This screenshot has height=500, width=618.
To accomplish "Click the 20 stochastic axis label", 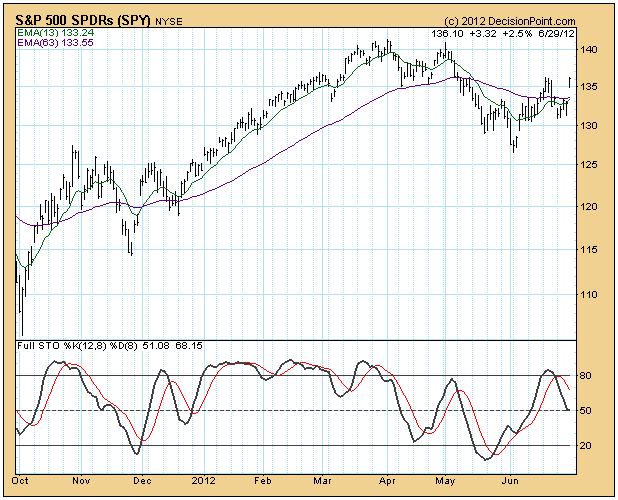I will click(586, 446).
